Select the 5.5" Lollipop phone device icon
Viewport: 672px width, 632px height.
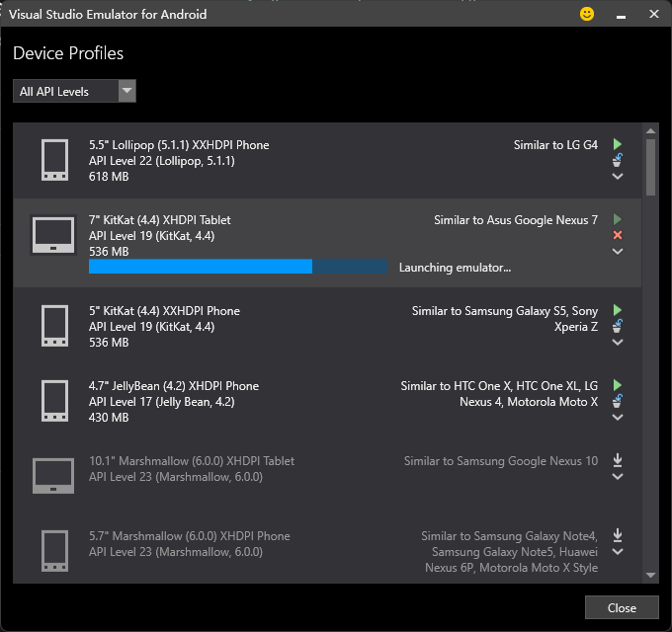pyautogui.click(x=54, y=160)
